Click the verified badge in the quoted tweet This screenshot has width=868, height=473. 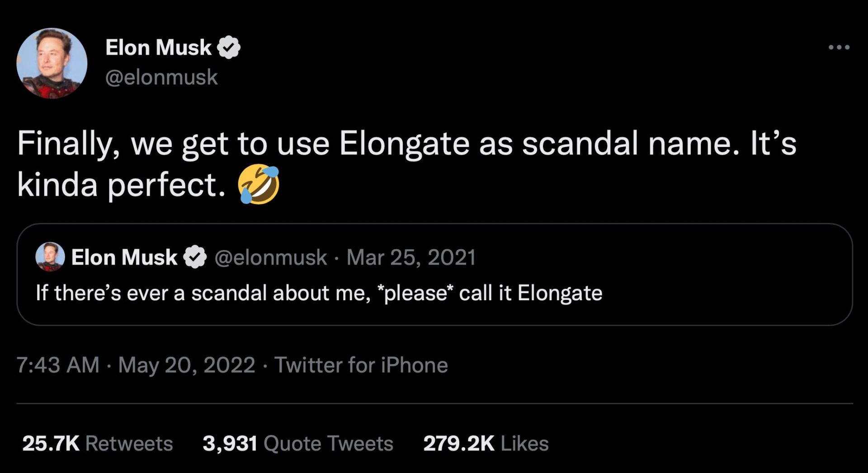pos(194,257)
